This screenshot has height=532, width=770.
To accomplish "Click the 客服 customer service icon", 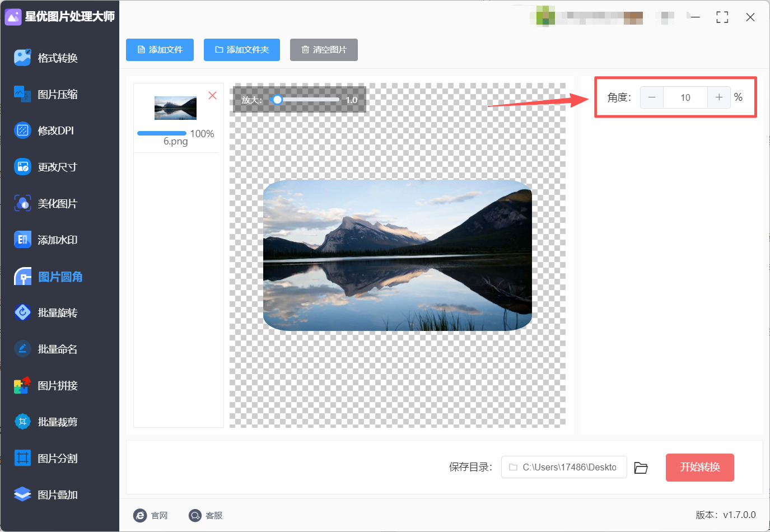I will tap(195, 515).
